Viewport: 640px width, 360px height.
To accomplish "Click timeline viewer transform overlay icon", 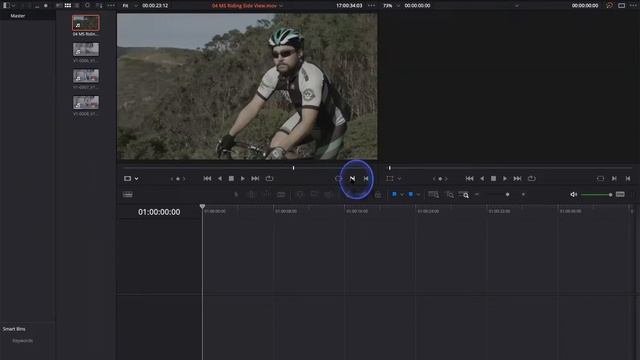I will pos(390,178).
